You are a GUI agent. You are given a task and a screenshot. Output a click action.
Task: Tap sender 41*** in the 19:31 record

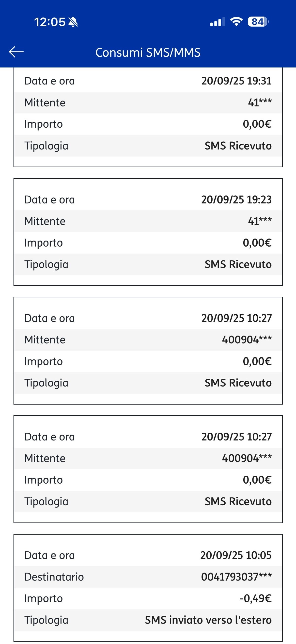pyautogui.click(x=260, y=102)
